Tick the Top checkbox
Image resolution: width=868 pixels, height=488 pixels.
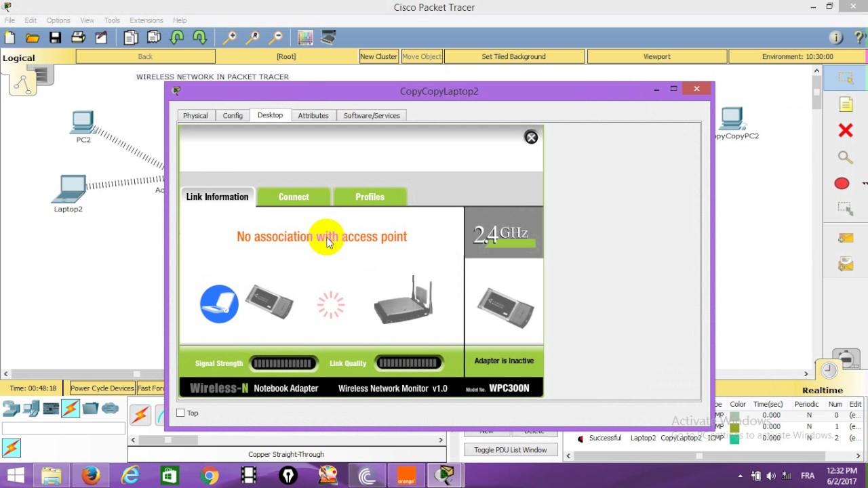coord(180,413)
